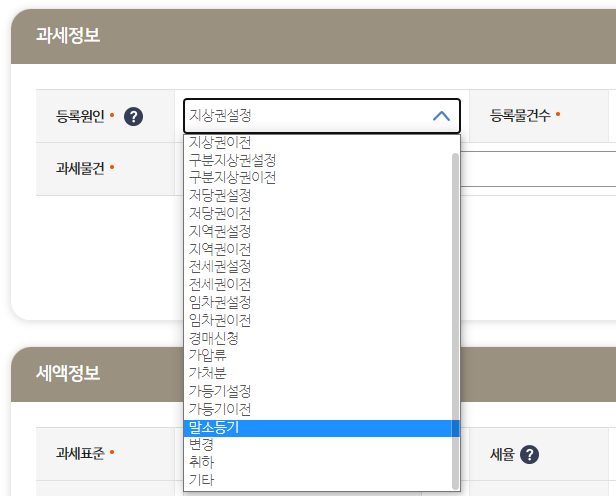
Task: Click the 과세물건 input field
Action: [x=538, y=169]
